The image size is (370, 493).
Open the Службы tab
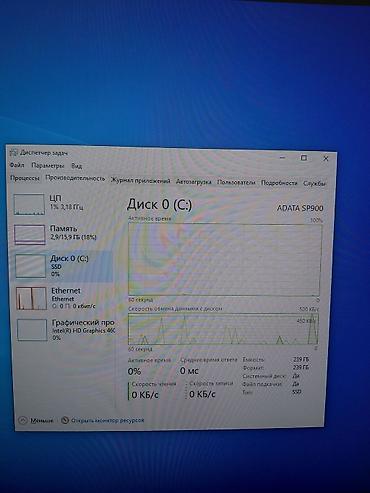314,183
